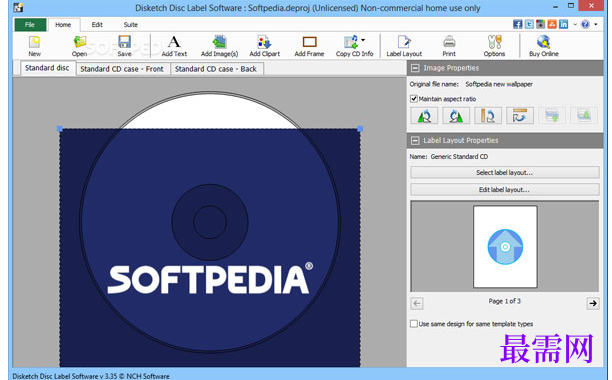Open the Help icon
Image resolution: width=612 pixels, height=380 pixels.
pos(585,24)
